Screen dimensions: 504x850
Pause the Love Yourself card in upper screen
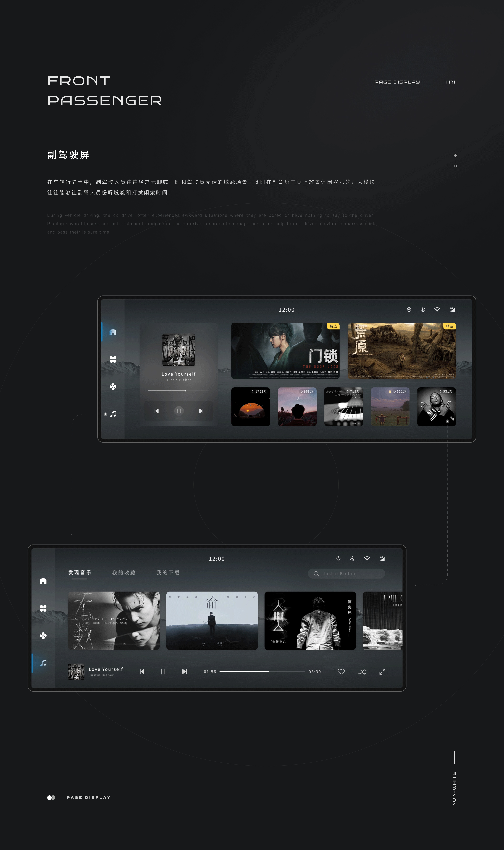[179, 411]
